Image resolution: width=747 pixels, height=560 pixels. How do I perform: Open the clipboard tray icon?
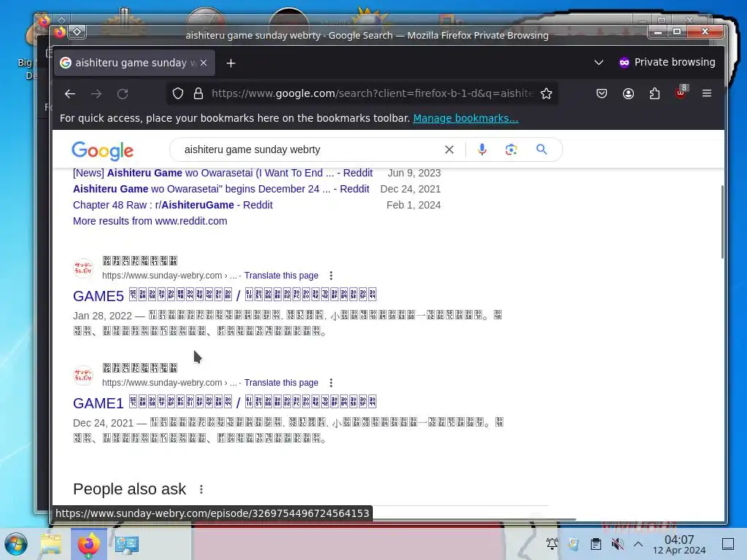(x=595, y=544)
